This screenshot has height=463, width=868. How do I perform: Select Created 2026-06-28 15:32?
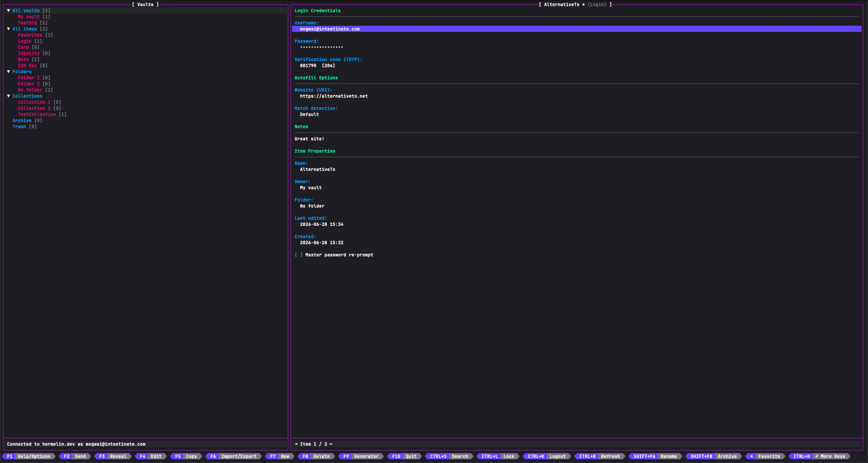pyautogui.click(x=321, y=243)
